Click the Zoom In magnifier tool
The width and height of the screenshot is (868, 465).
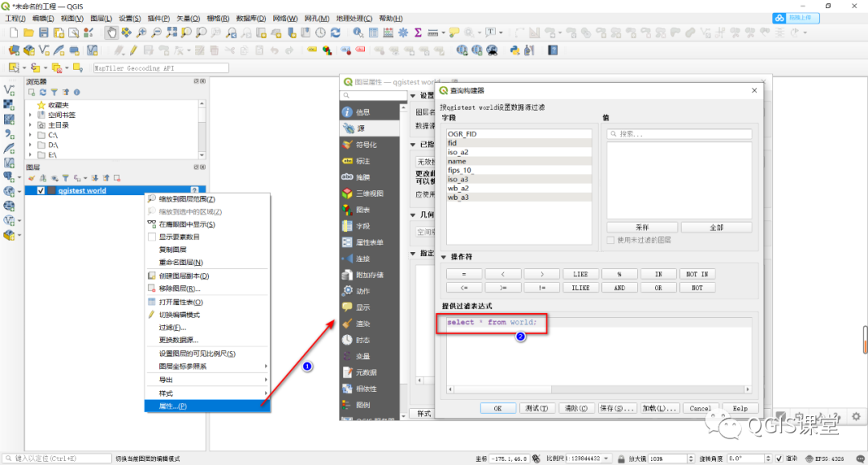[x=141, y=33]
